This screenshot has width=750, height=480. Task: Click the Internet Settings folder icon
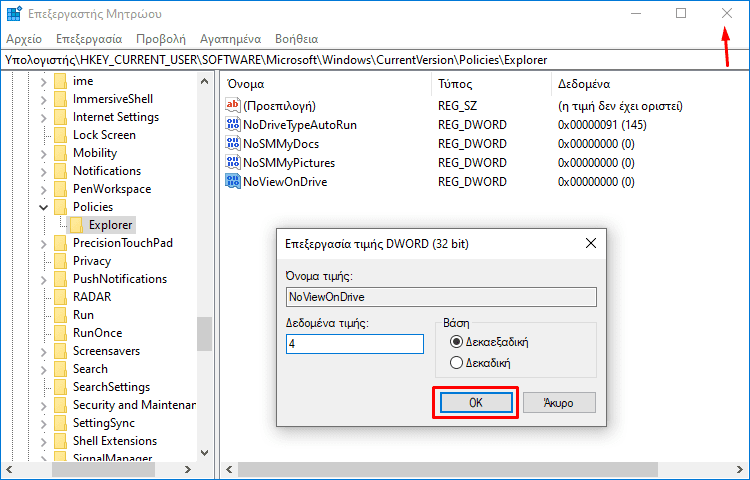pyautogui.click(x=60, y=117)
